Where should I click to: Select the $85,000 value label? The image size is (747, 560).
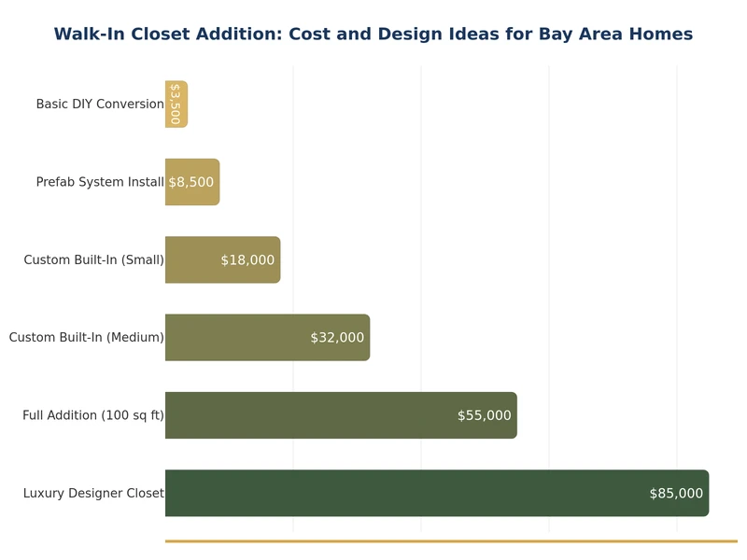point(676,492)
